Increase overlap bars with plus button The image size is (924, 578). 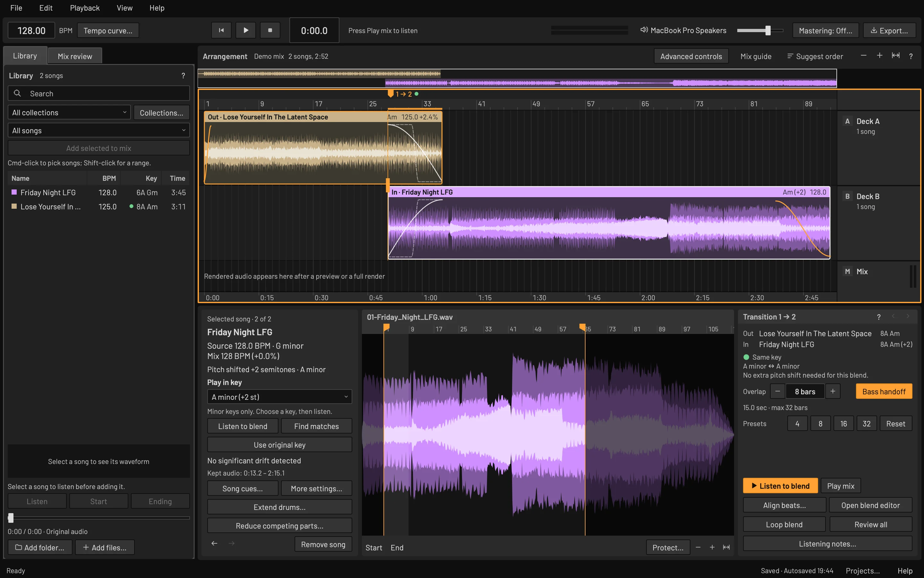(x=833, y=391)
